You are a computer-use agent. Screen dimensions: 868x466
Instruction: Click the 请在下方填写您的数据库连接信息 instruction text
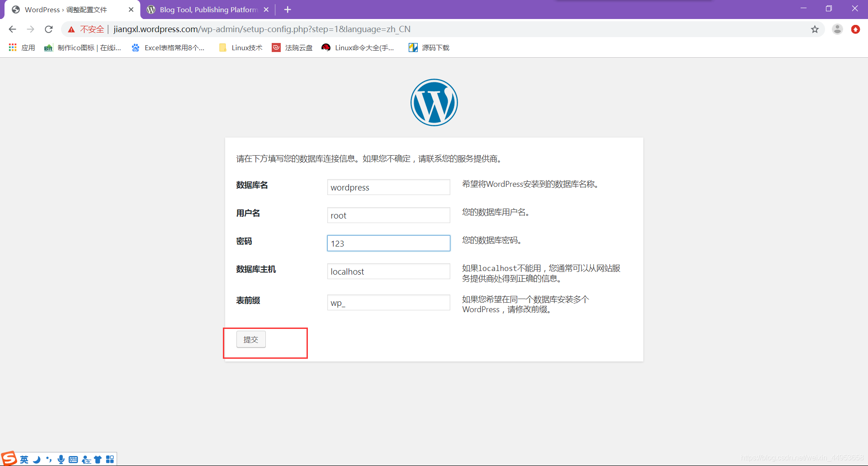coord(369,159)
